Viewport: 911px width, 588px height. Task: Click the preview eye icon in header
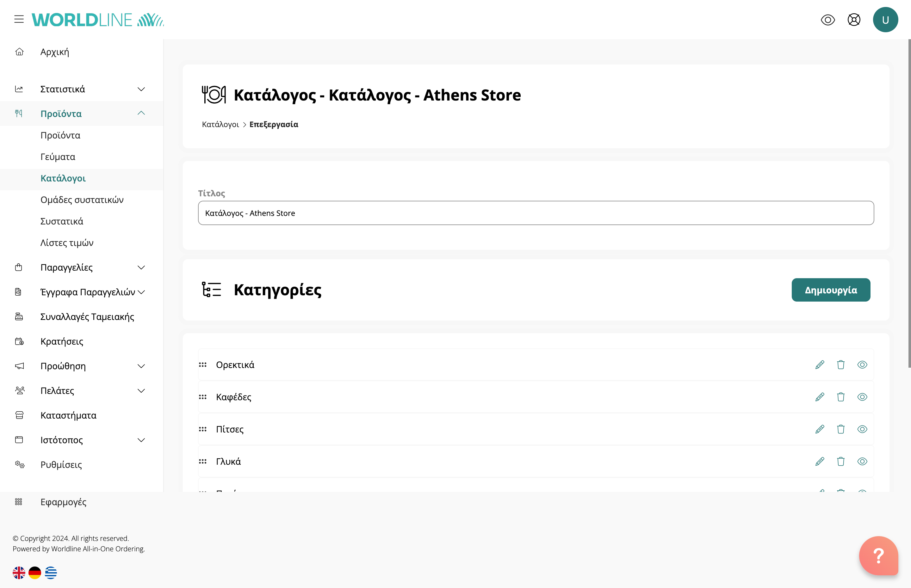(827, 20)
